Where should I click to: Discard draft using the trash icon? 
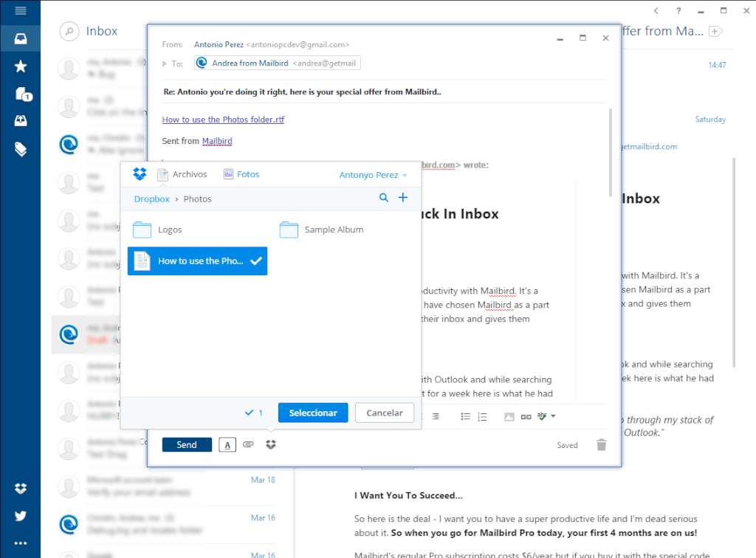pos(601,445)
